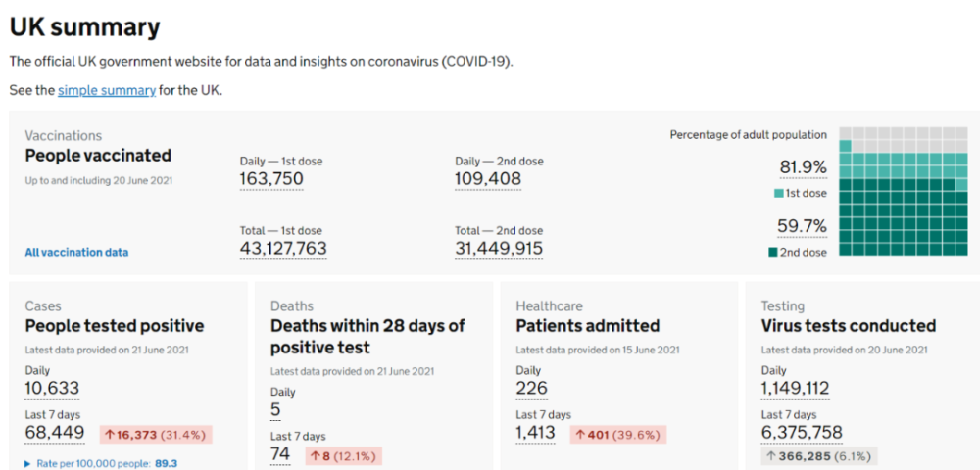Open the Patients admitted heading

point(588,325)
